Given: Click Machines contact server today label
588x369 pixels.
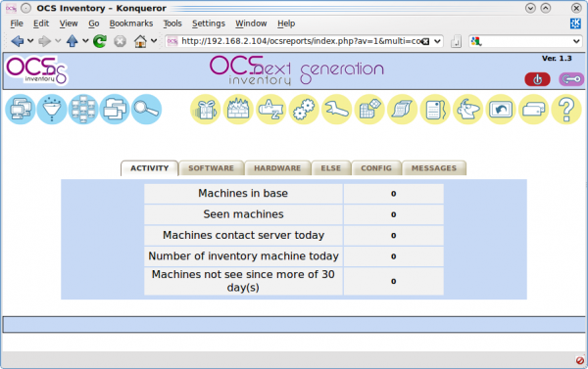Looking at the screenshot, I should click(243, 235).
